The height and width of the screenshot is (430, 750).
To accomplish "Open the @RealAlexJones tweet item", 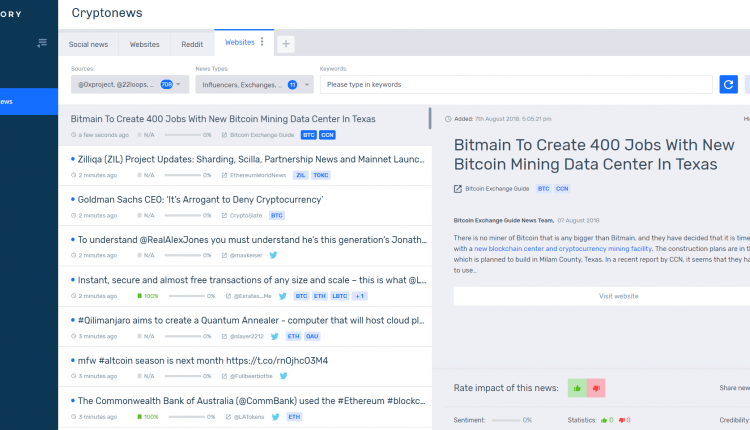I will [252, 240].
